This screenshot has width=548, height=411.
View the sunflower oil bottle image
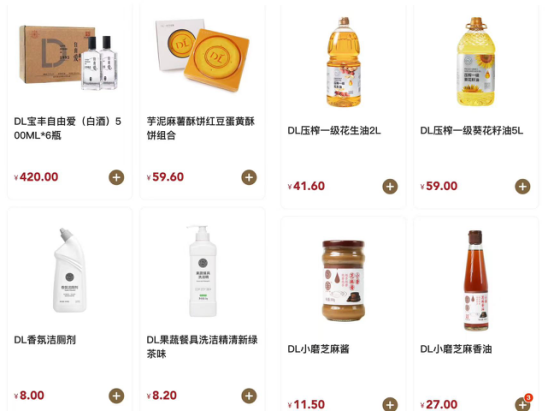click(x=476, y=62)
